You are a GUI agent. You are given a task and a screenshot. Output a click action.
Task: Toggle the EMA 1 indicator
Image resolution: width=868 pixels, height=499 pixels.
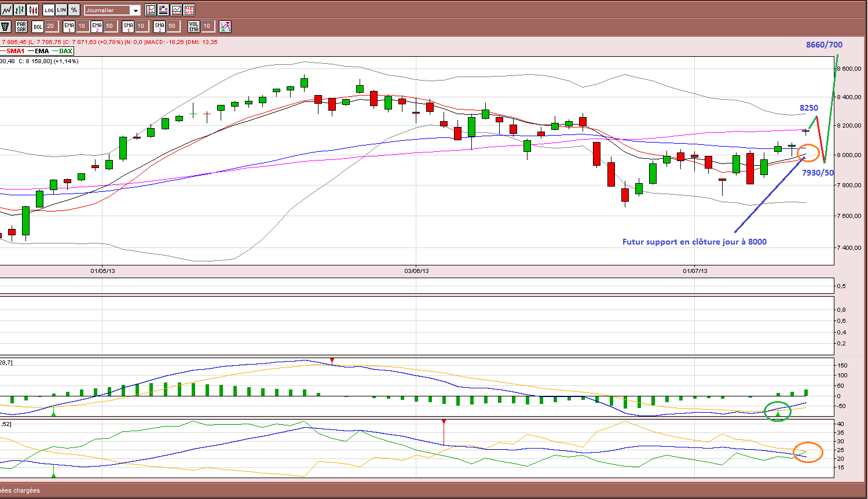[x=69, y=27]
